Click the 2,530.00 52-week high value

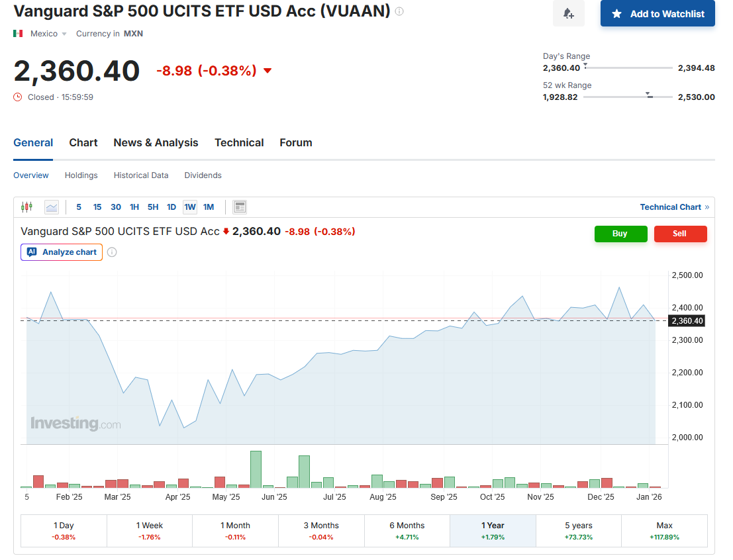696,97
